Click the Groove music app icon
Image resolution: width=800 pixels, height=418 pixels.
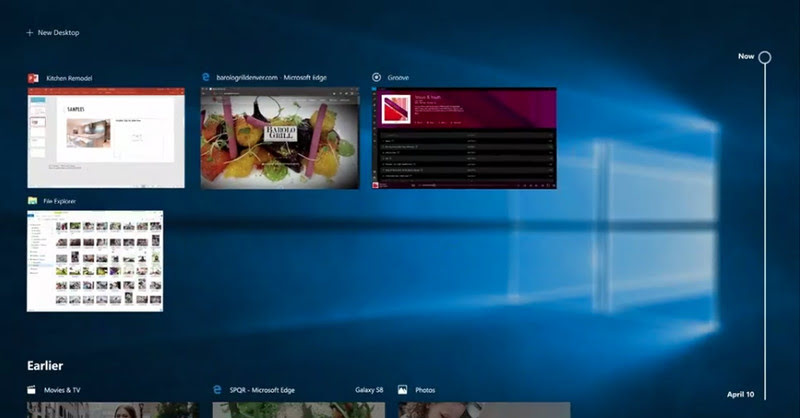pyautogui.click(x=376, y=77)
